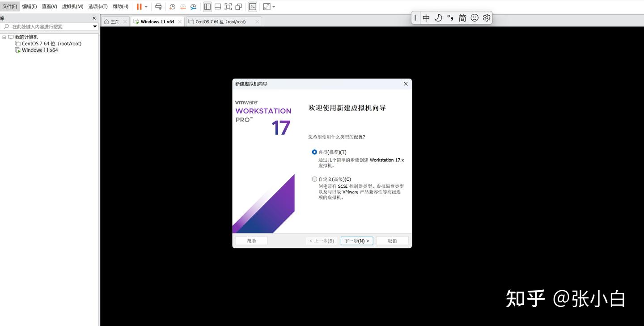Expand the library search options dropdown arrow
This screenshot has width=644, height=326.
click(x=95, y=27)
